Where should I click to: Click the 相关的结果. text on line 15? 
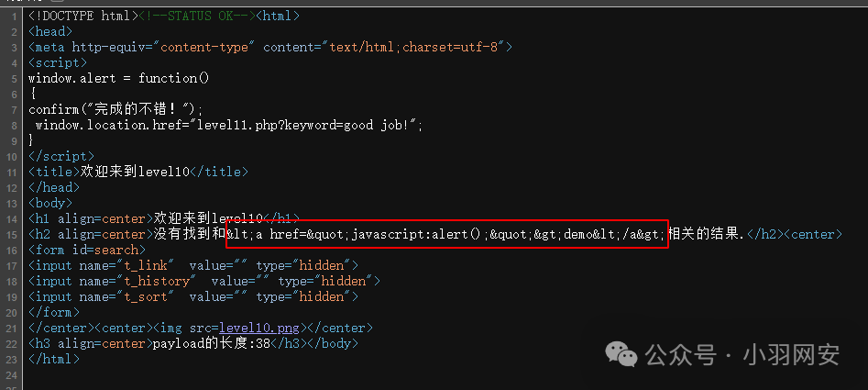(707, 234)
